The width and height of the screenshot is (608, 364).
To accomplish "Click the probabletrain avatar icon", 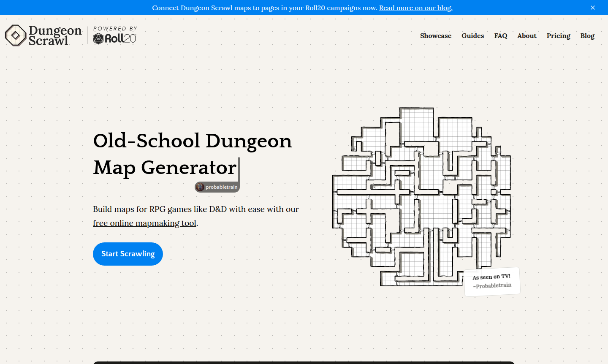I will coord(199,187).
